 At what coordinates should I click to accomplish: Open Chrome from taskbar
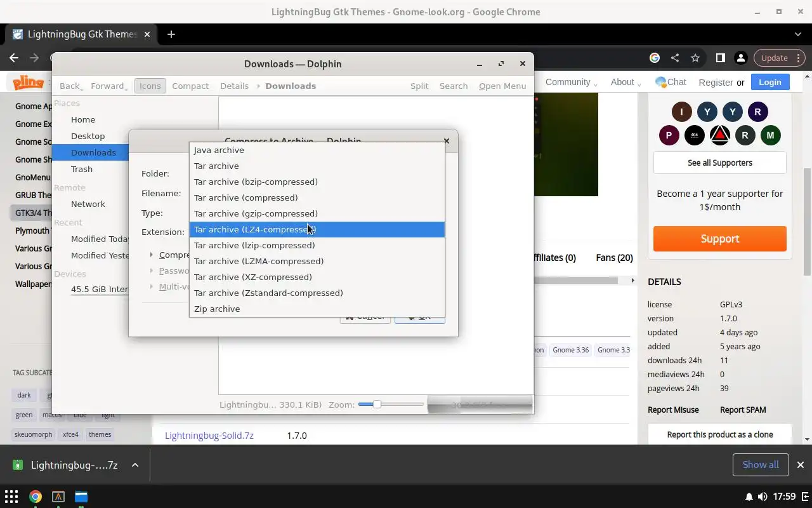pyautogui.click(x=36, y=497)
